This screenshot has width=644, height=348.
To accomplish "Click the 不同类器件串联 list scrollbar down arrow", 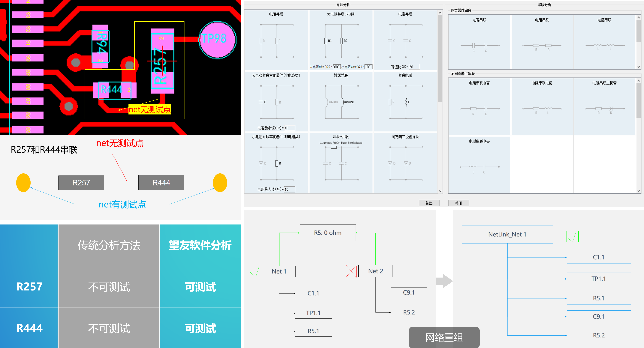I will point(639,191).
